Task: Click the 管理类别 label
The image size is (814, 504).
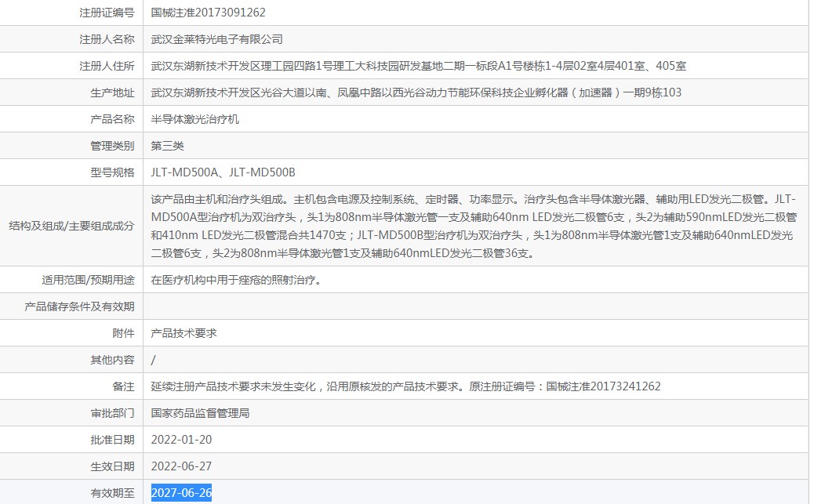Action: tap(112, 146)
